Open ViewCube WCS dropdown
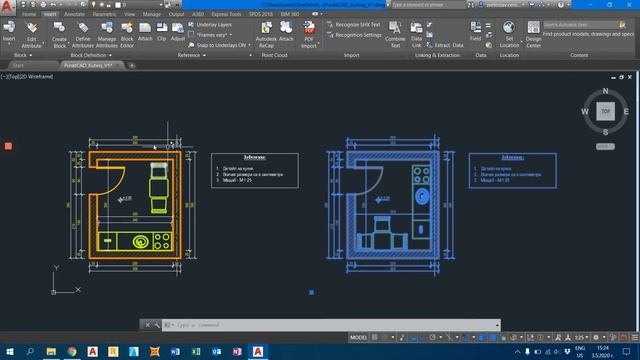 [x=605, y=147]
